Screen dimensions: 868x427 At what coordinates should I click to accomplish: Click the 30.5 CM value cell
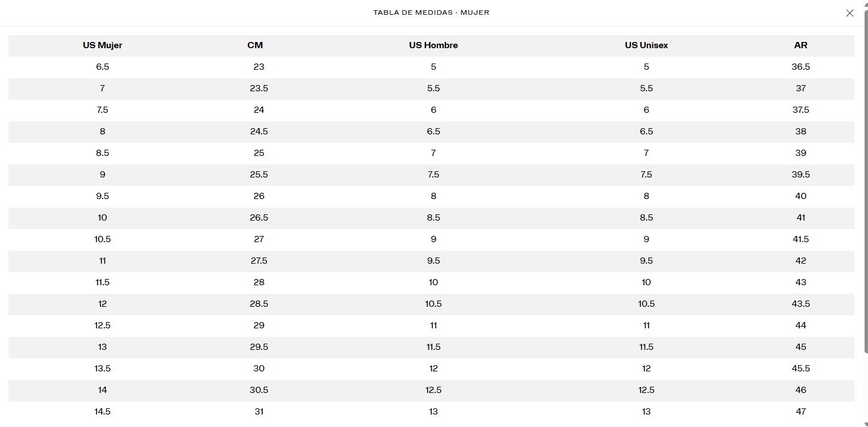click(259, 390)
